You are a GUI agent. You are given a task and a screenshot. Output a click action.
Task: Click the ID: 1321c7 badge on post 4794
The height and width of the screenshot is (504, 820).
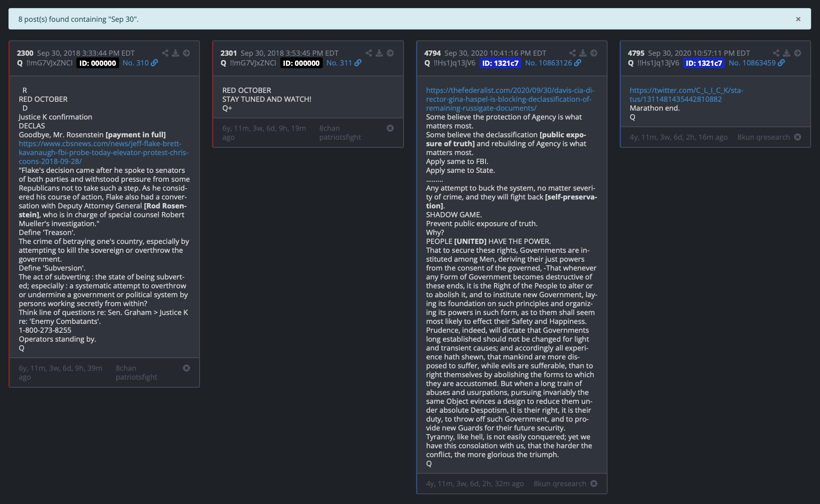pos(500,63)
